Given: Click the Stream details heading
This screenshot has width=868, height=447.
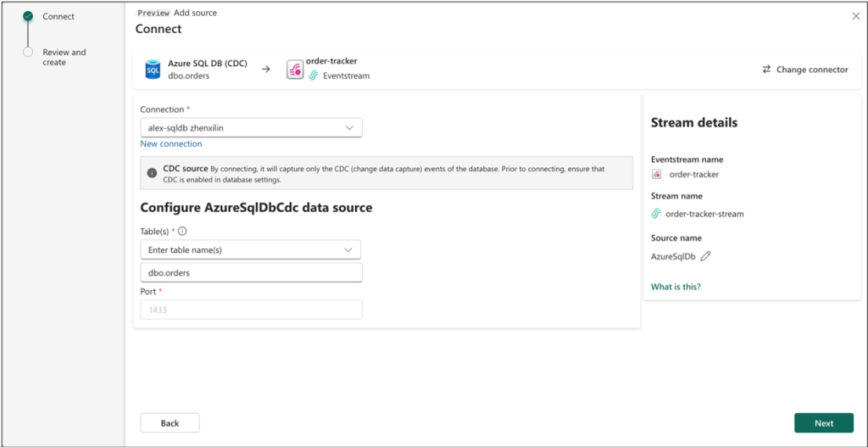Looking at the screenshot, I should [694, 123].
